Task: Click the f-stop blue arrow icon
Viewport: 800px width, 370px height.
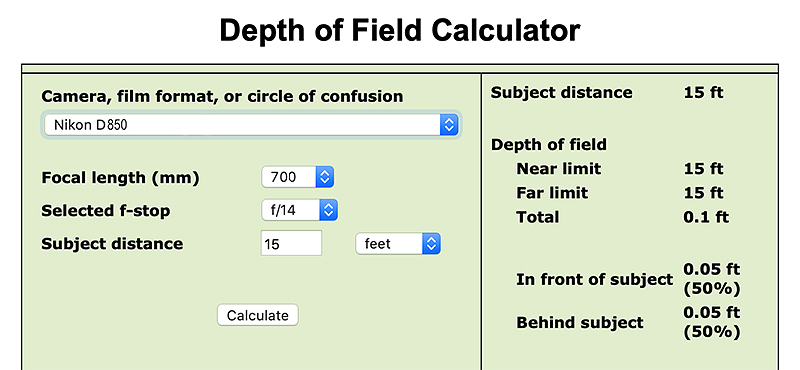Action: pos(329,210)
